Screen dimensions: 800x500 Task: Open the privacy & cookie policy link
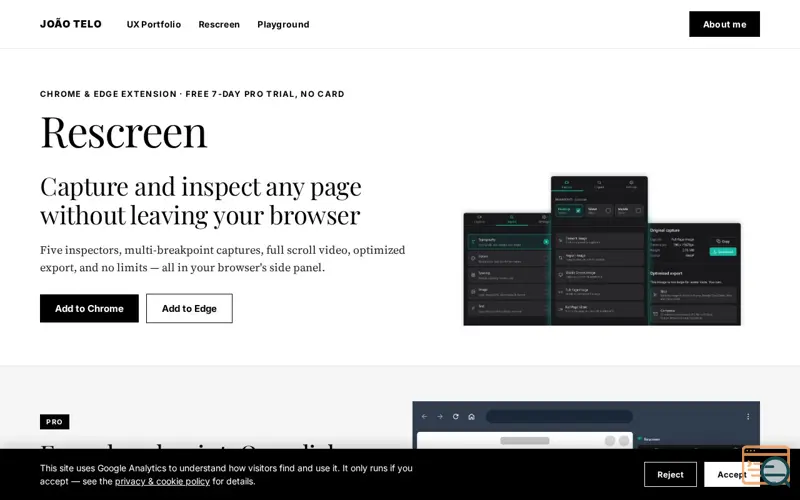point(162,481)
